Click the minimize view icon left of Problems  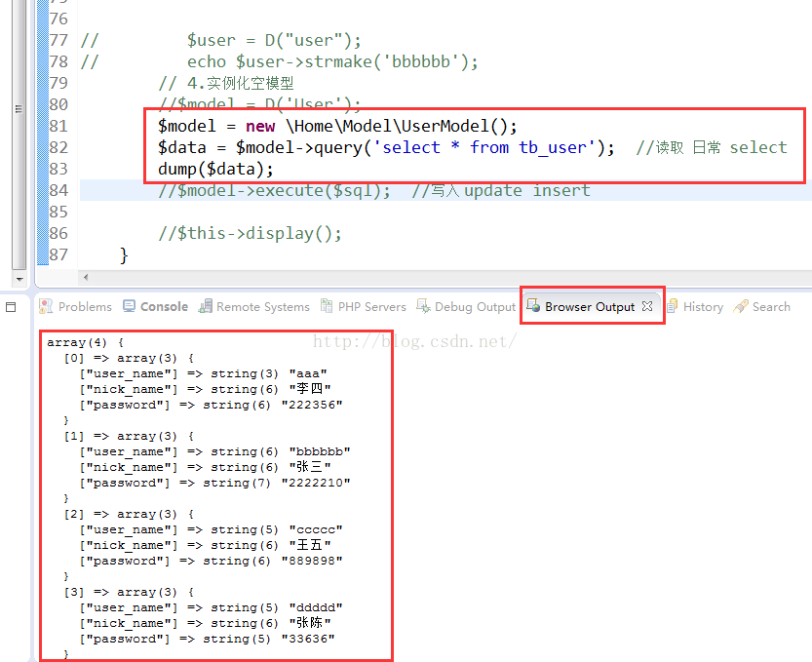pyautogui.click(x=11, y=307)
